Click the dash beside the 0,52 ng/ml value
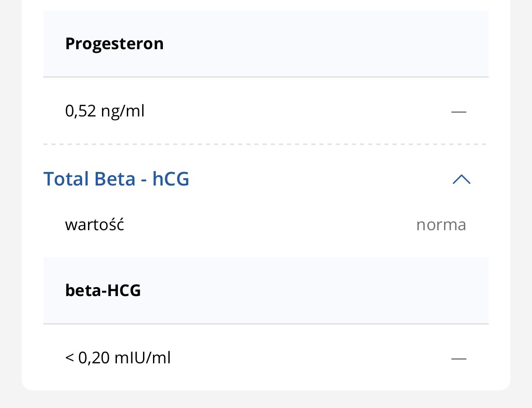 (458, 111)
